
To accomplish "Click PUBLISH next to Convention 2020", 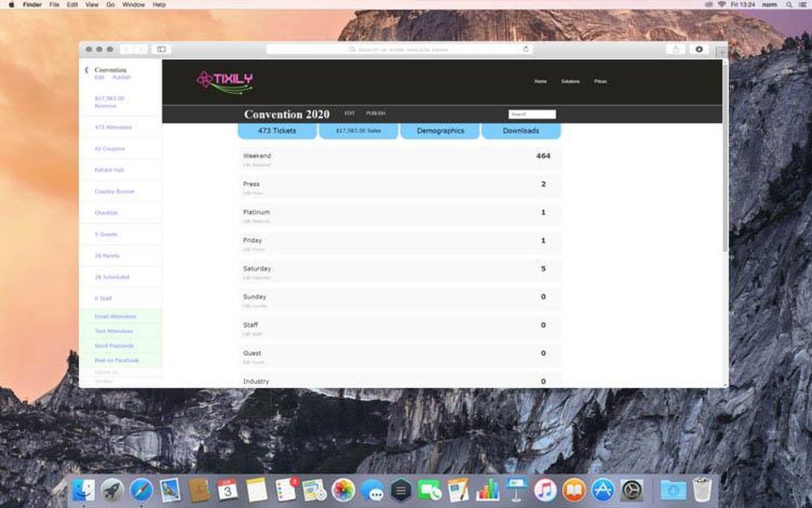I will [375, 113].
